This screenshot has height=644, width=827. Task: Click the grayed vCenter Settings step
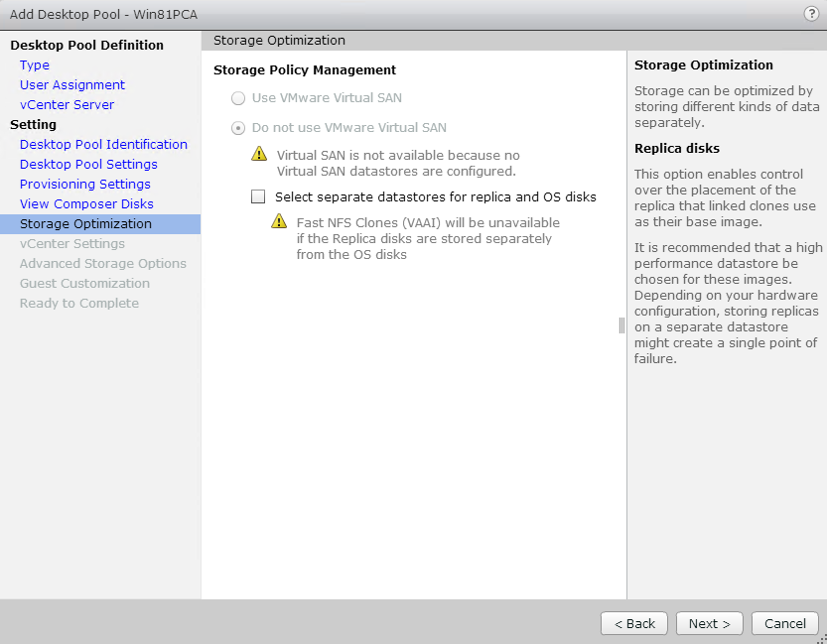pyautogui.click(x=72, y=243)
